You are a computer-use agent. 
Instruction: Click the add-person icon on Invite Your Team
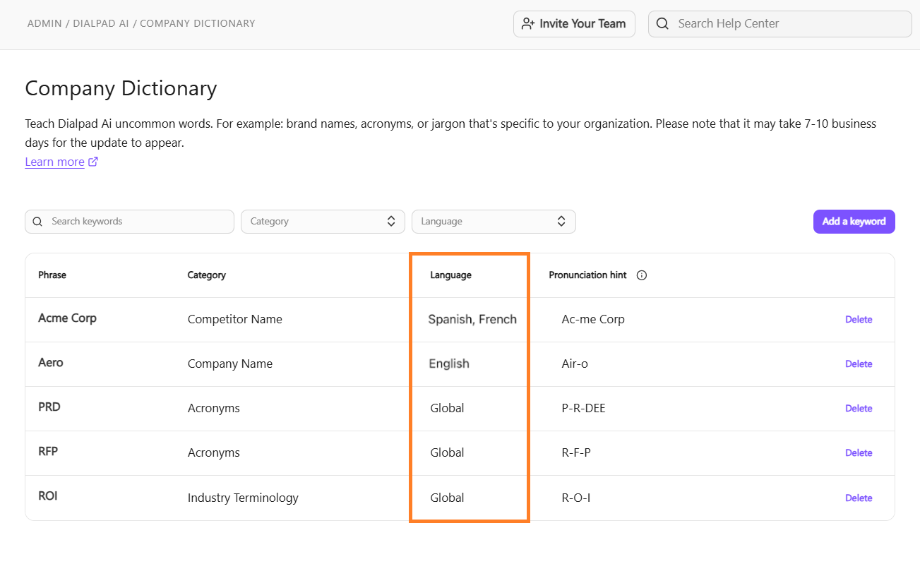(528, 23)
